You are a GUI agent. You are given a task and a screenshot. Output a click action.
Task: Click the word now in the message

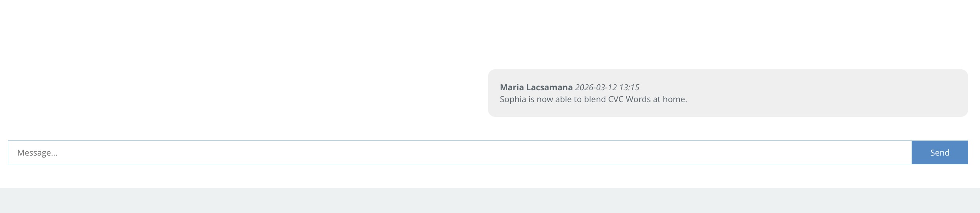point(545,99)
